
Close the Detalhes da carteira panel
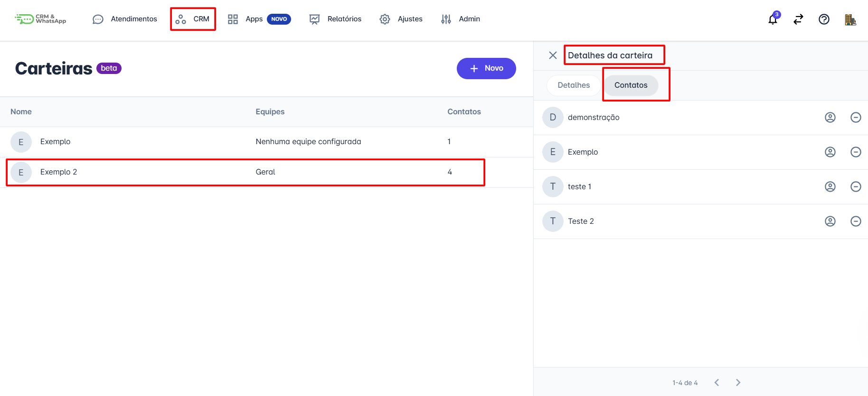click(553, 55)
